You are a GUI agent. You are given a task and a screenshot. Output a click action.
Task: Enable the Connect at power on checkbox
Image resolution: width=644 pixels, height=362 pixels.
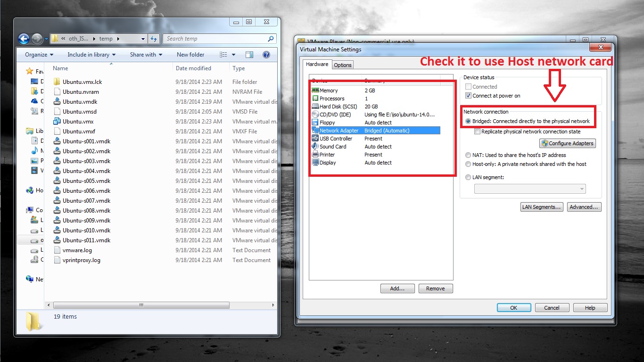click(x=468, y=96)
